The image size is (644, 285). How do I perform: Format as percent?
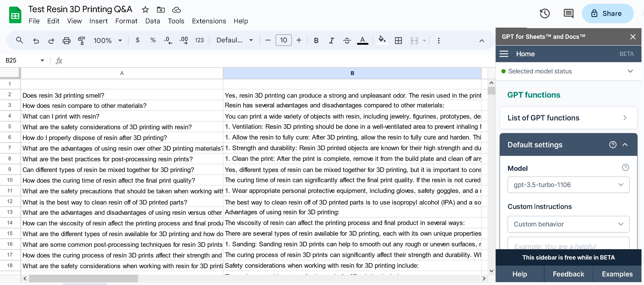(x=153, y=40)
